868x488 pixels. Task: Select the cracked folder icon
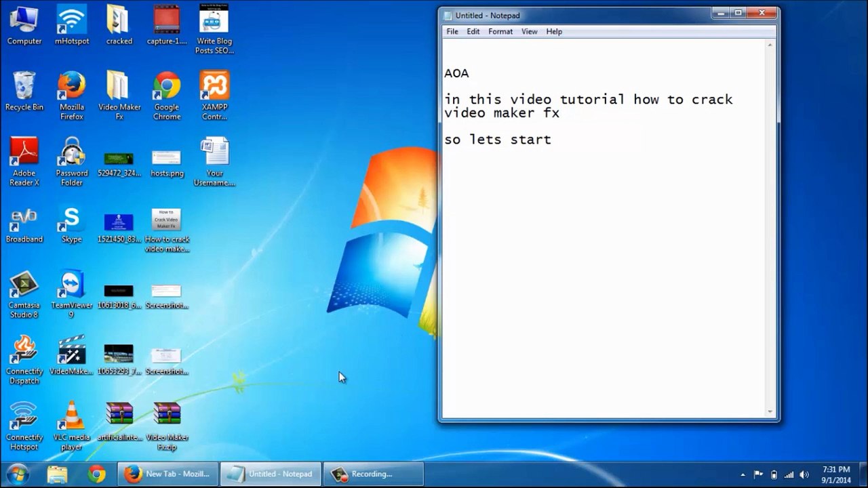pyautogui.click(x=119, y=25)
